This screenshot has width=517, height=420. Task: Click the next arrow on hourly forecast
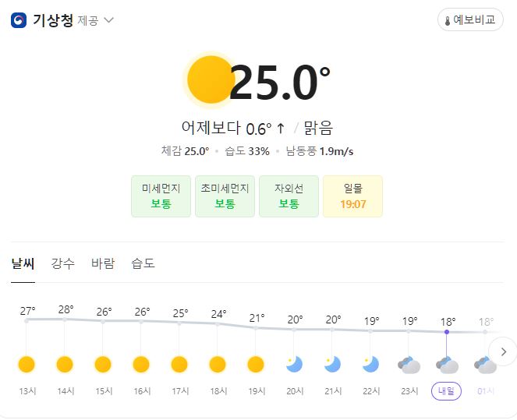point(503,351)
